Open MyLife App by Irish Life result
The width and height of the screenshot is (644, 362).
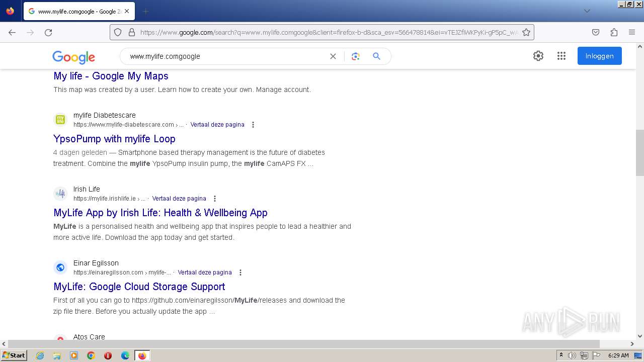(x=160, y=213)
